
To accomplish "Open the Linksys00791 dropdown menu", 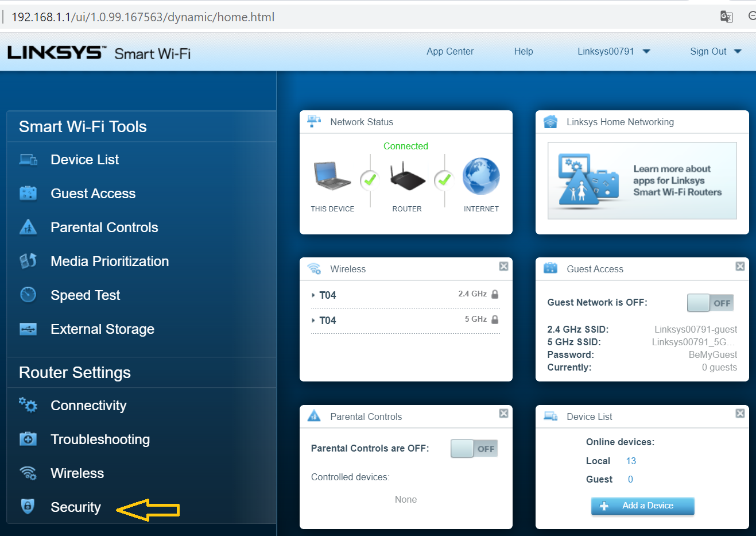I will click(x=646, y=52).
